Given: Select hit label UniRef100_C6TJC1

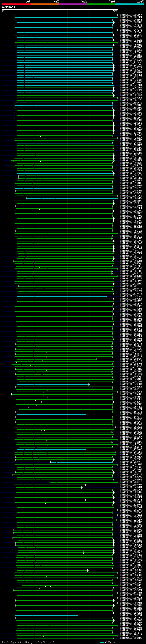Looking at the screenshot, I should (x=131, y=196).
